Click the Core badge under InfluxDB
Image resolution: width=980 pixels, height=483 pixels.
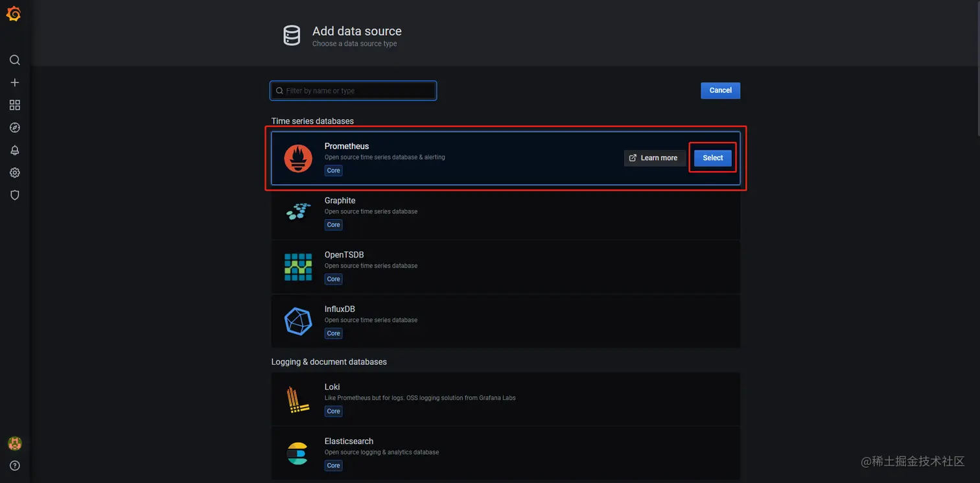pyautogui.click(x=333, y=333)
